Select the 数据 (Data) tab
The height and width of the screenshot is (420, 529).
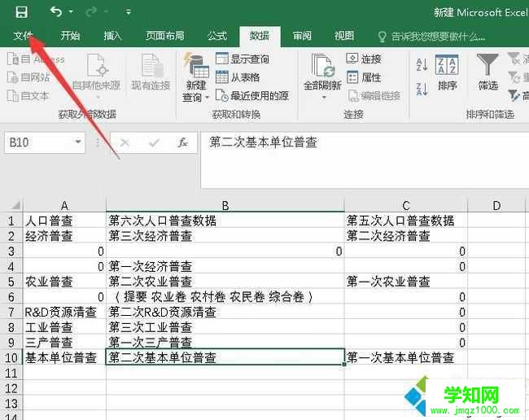point(260,36)
